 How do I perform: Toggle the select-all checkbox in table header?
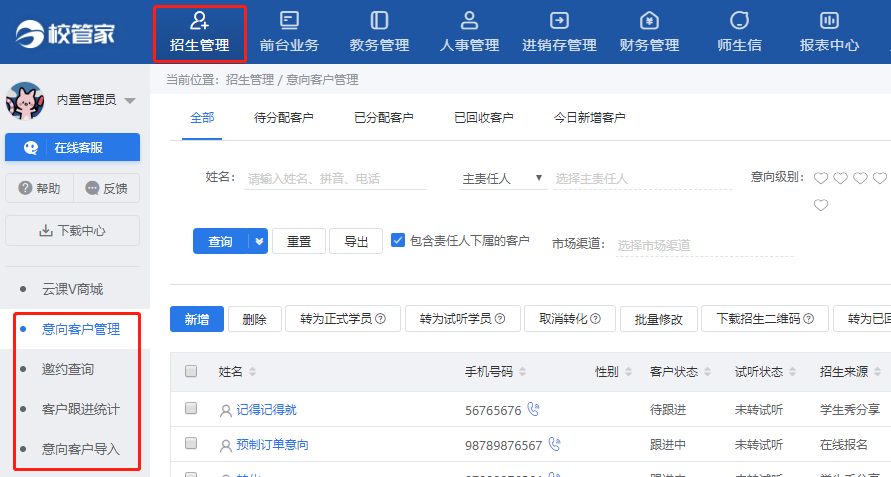point(191,371)
